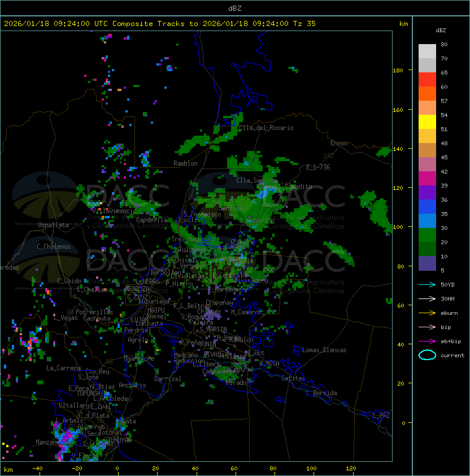This screenshot has width=470, height=476.
Task: Click the E_1-736 label
Action: pyautogui.click(x=318, y=167)
